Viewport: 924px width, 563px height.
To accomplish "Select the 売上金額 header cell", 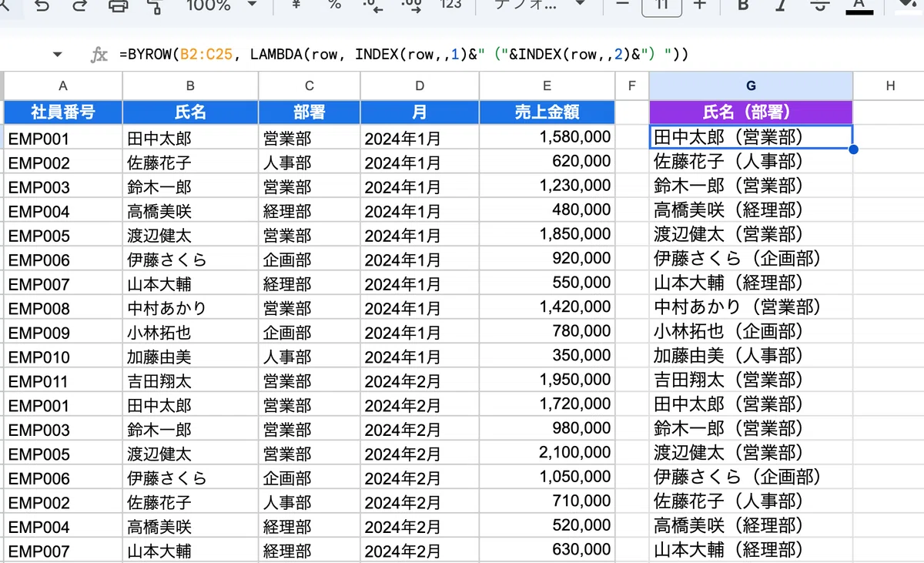I will pyautogui.click(x=547, y=112).
